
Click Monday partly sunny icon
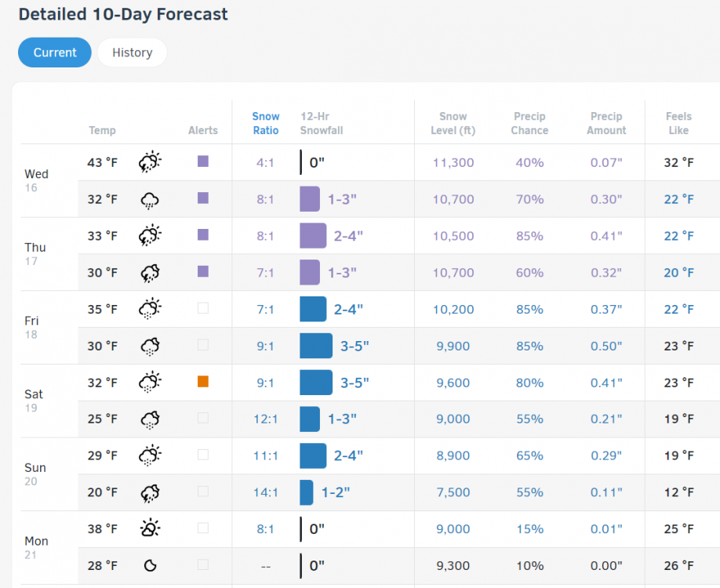point(149,528)
